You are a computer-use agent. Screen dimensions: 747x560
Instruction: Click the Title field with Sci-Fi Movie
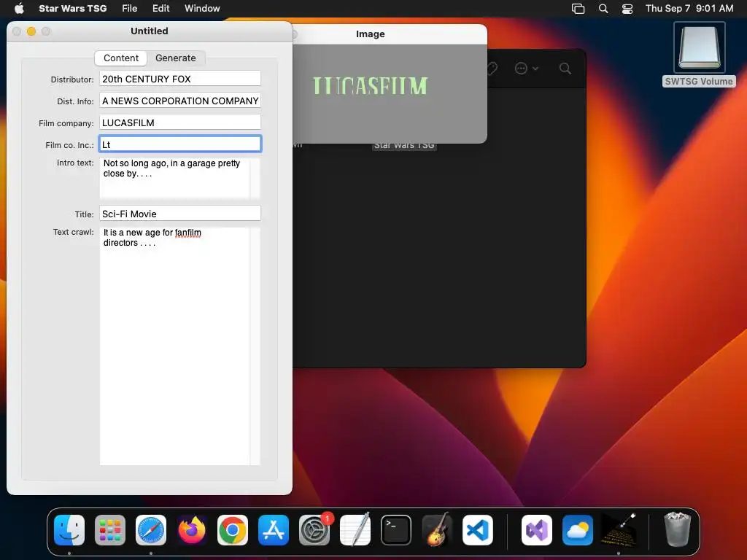(x=180, y=214)
